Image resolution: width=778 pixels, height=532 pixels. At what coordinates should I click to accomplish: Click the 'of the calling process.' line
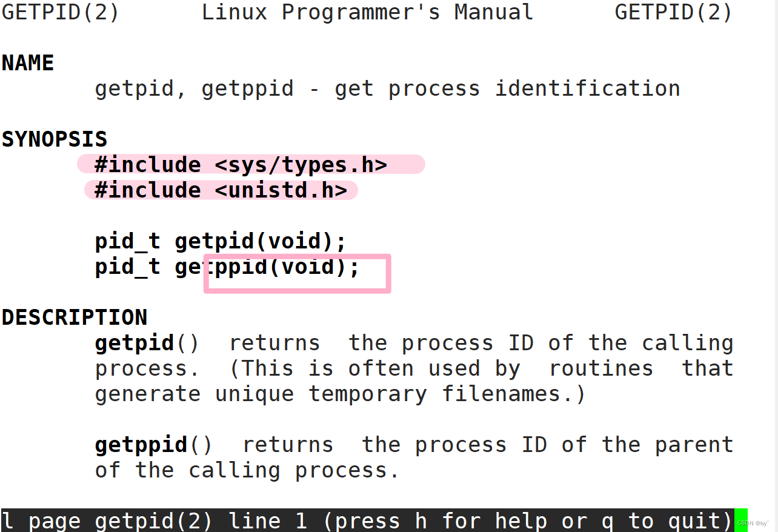click(247, 471)
